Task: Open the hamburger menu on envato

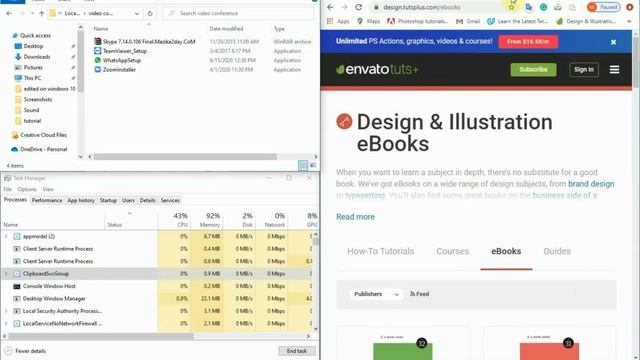Action: 614,69
